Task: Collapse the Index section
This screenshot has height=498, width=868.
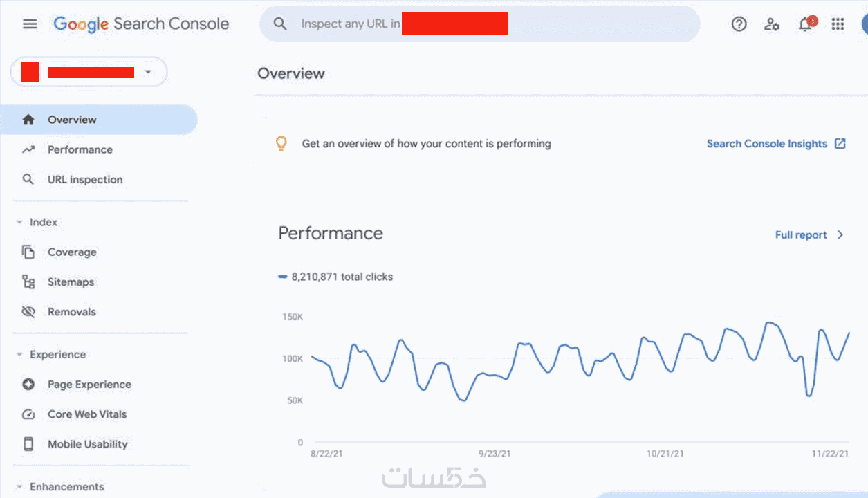Action: click(19, 222)
